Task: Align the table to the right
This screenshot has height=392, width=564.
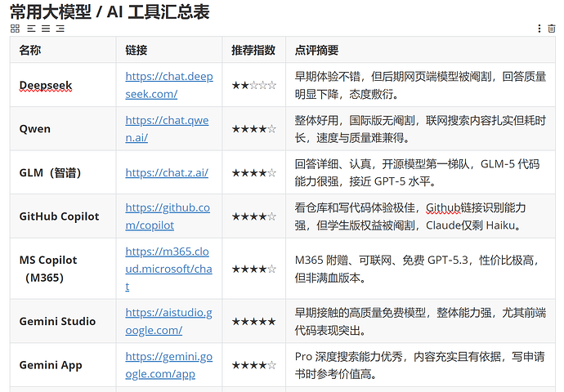Action: [x=60, y=29]
